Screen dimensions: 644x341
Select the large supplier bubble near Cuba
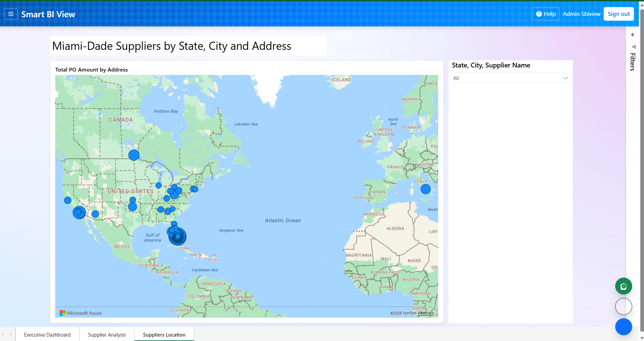pyautogui.click(x=177, y=237)
